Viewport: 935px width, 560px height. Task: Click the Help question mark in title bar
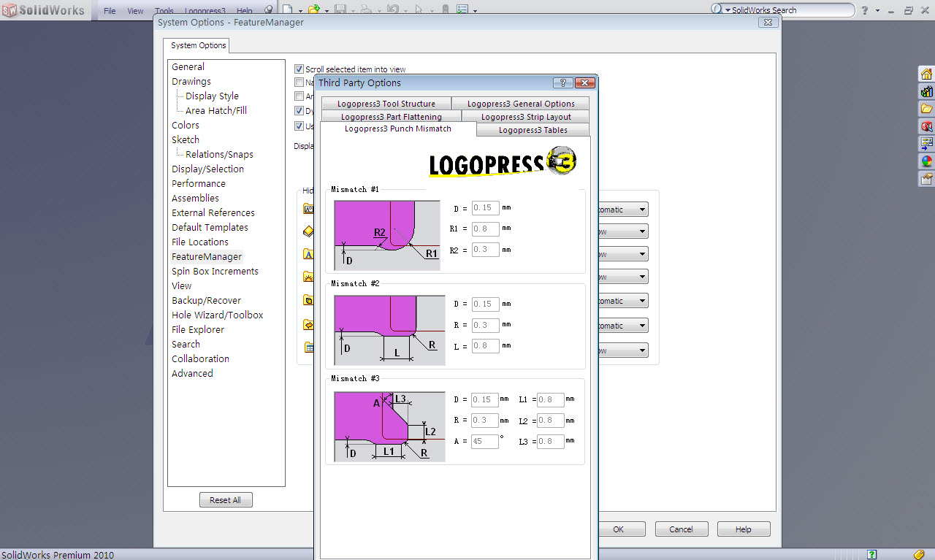click(865, 10)
